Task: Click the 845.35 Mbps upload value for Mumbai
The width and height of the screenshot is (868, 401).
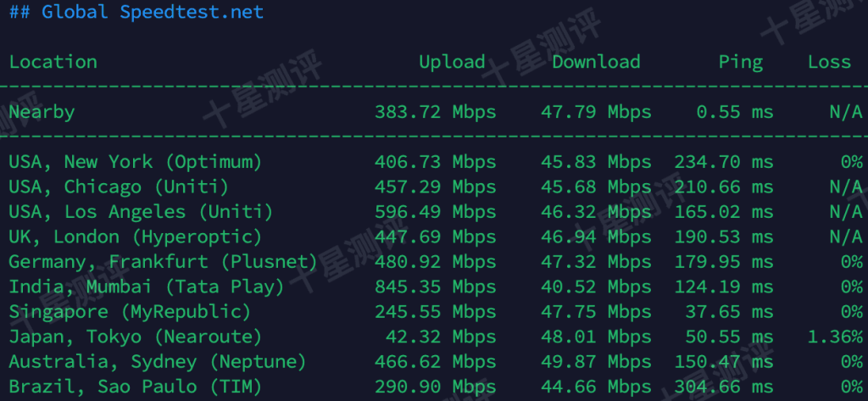Action: pyautogui.click(x=435, y=287)
